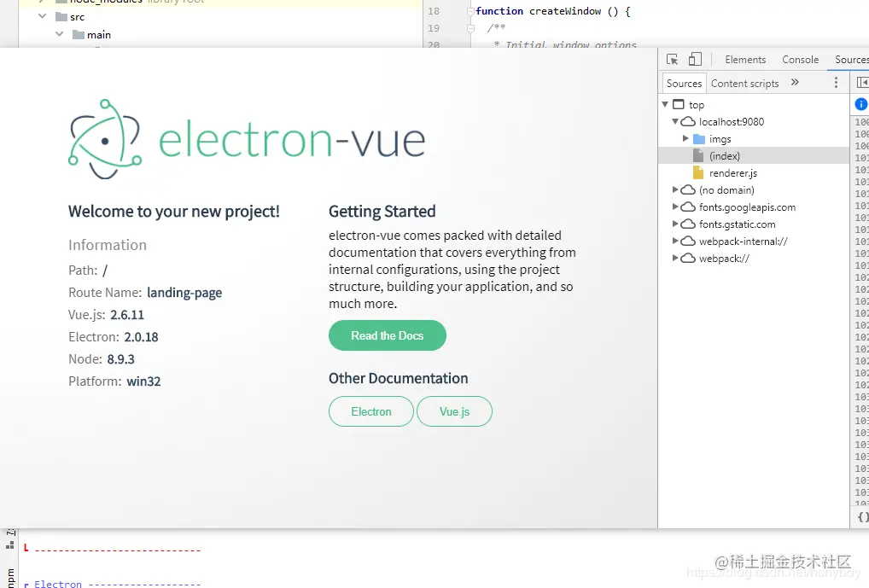Open the Console tab in DevTools
Screen dimensions: 869x588
[800, 59]
